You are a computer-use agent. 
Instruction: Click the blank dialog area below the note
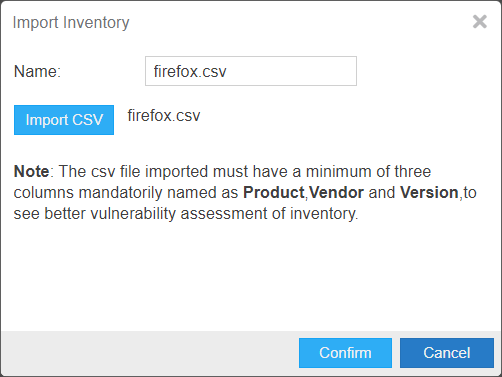tap(251, 277)
